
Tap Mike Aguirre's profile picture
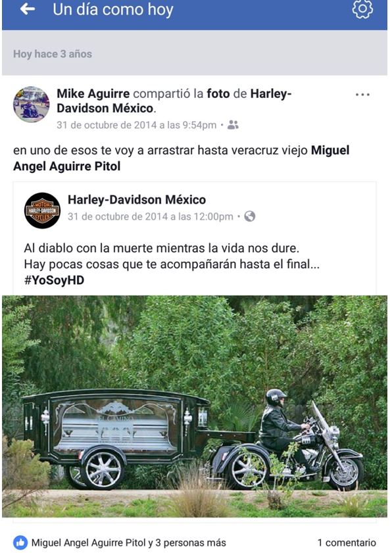pos(32,105)
